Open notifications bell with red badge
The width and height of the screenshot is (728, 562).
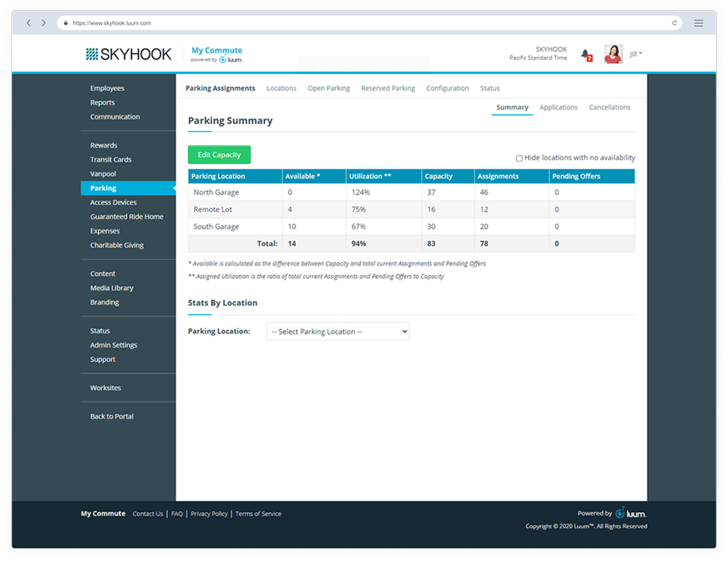click(x=586, y=54)
